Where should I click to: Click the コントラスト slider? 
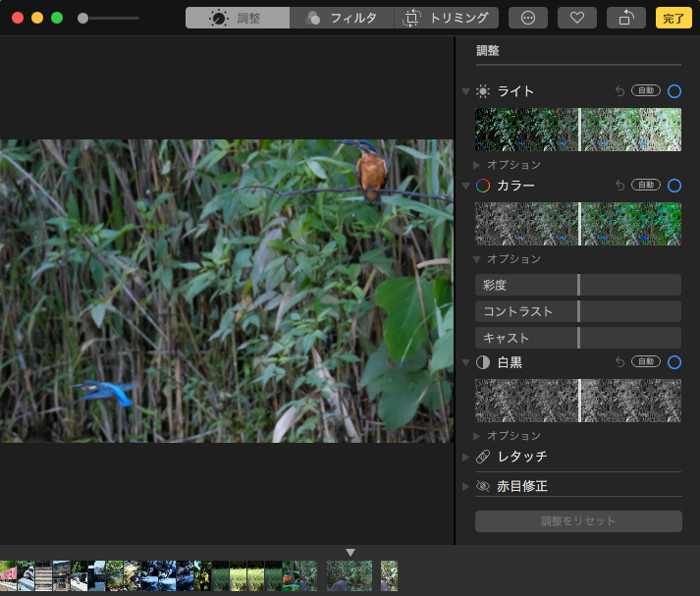[578, 311]
